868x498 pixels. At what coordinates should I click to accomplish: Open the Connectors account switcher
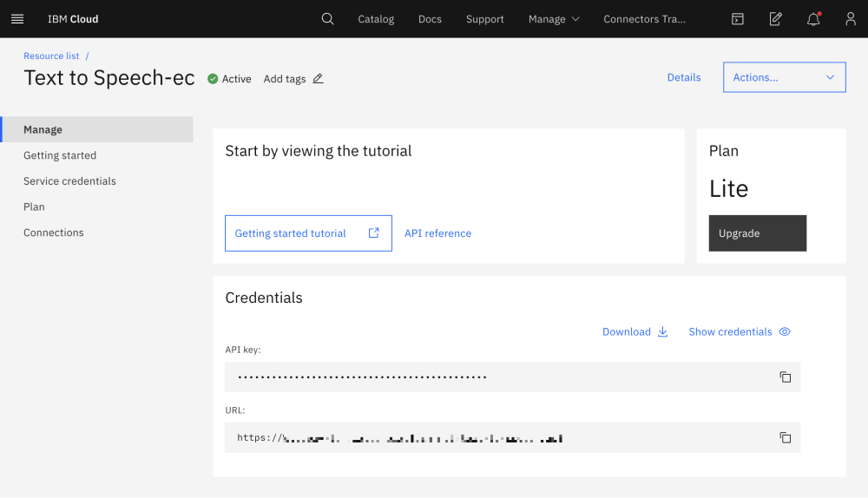pos(644,19)
